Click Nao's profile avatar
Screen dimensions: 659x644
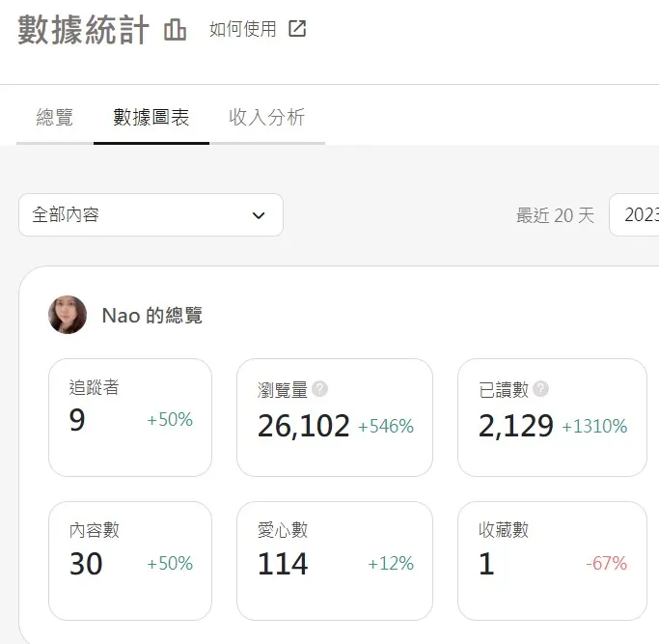68,315
